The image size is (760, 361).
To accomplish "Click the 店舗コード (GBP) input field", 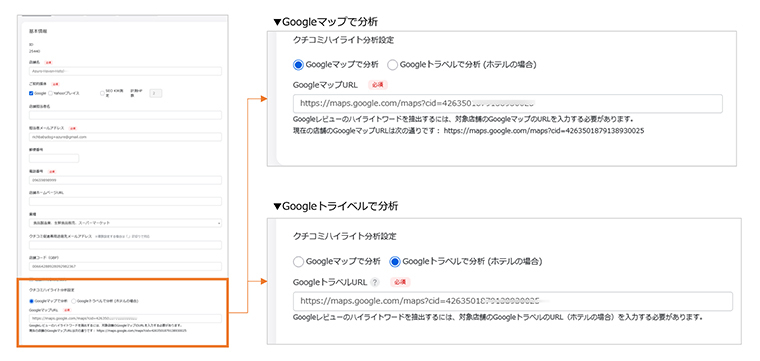I will (126, 267).
